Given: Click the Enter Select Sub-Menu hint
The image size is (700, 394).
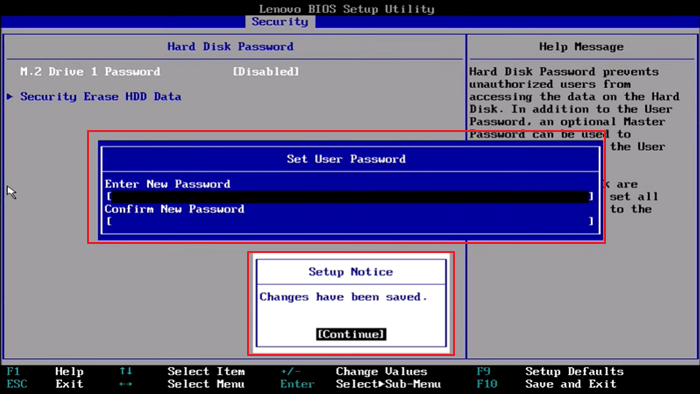Looking at the screenshot, I should [361, 384].
